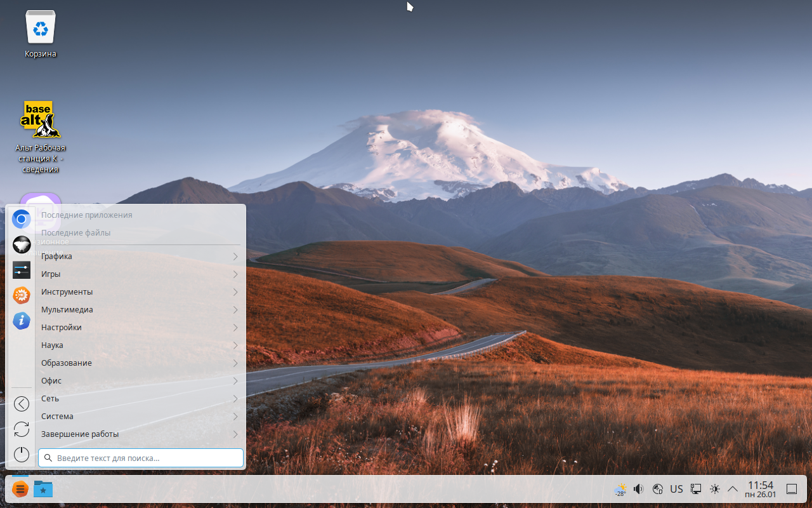Toggle show desktop button at panel end

pos(792,489)
